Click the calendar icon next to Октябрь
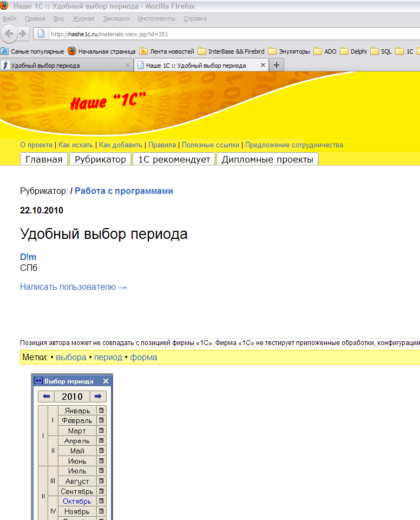Image resolution: width=420 pixels, height=520 pixels. coord(101,500)
